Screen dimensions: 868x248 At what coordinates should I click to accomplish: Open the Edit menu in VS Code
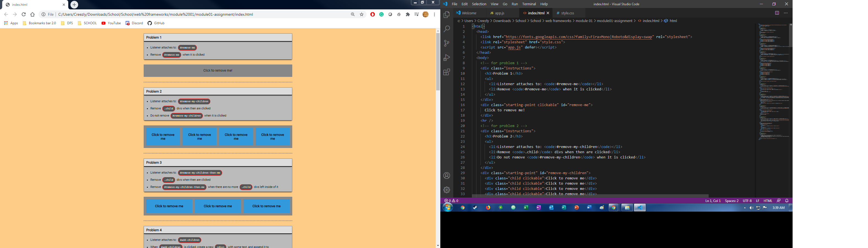tap(465, 4)
